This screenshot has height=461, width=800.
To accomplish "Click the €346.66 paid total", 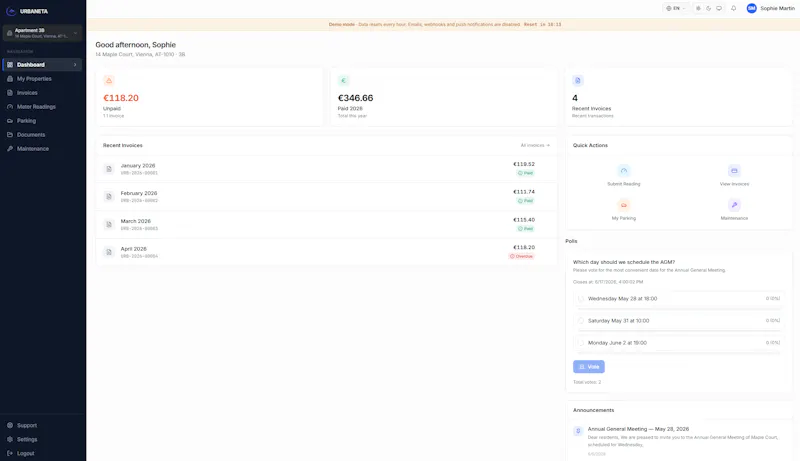I will pos(356,98).
